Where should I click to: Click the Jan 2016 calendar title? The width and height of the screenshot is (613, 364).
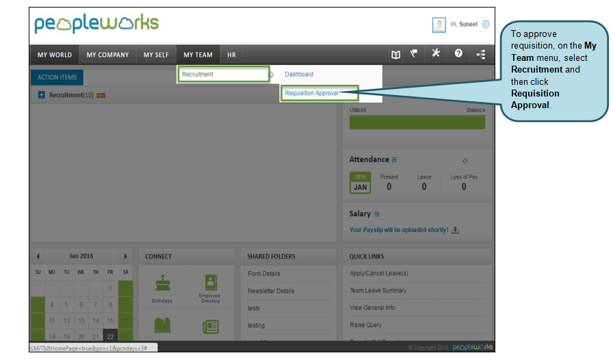pos(81,256)
